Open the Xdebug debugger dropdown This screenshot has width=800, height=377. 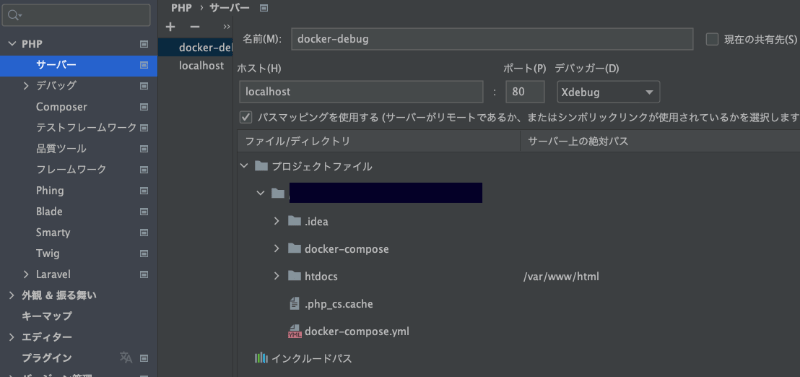(x=609, y=92)
